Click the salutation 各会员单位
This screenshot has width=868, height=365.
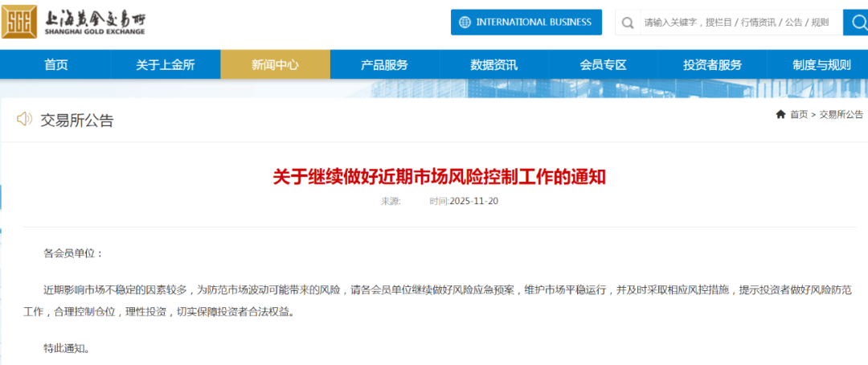73,254
